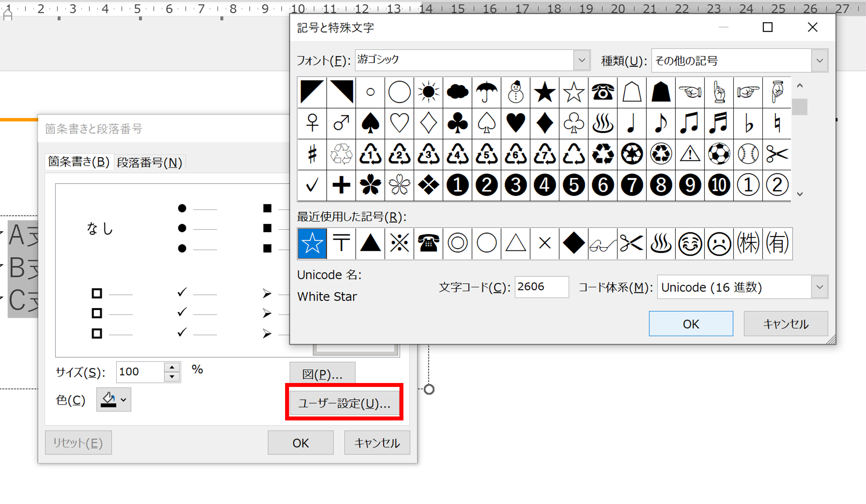Select the なし (none) bullet style
Screen dimensions: 866x504
pyautogui.click(x=100, y=228)
